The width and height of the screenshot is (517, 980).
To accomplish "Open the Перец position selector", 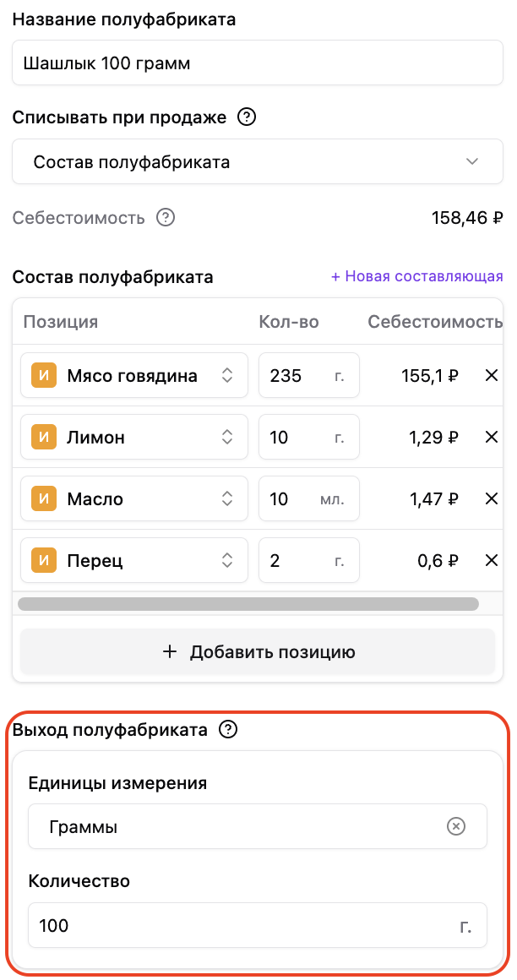I will 134,560.
